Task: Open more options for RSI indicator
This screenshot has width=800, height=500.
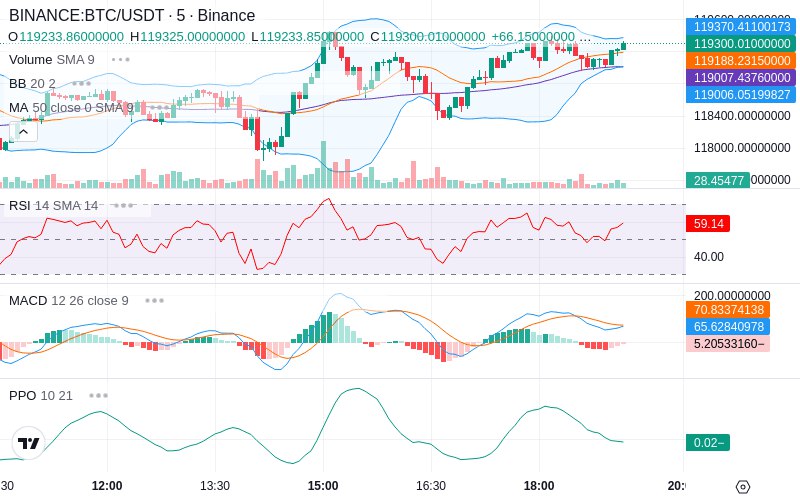Action: click(x=124, y=205)
